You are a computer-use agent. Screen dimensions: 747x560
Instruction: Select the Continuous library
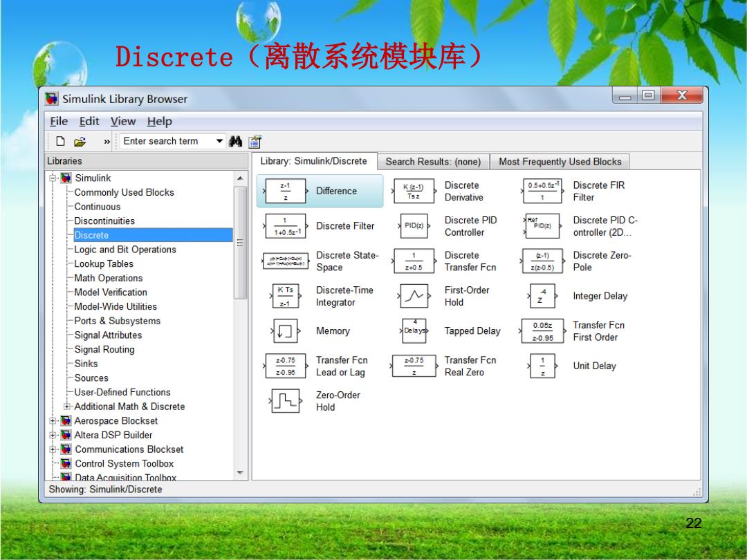[98, 207]
